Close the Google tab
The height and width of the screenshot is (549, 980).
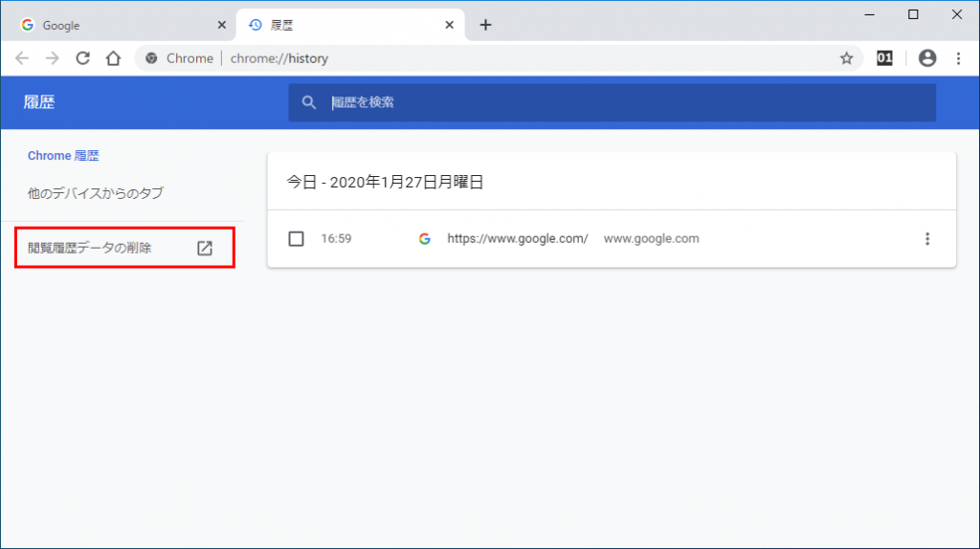pyautogui.click(x=221, y=25)
